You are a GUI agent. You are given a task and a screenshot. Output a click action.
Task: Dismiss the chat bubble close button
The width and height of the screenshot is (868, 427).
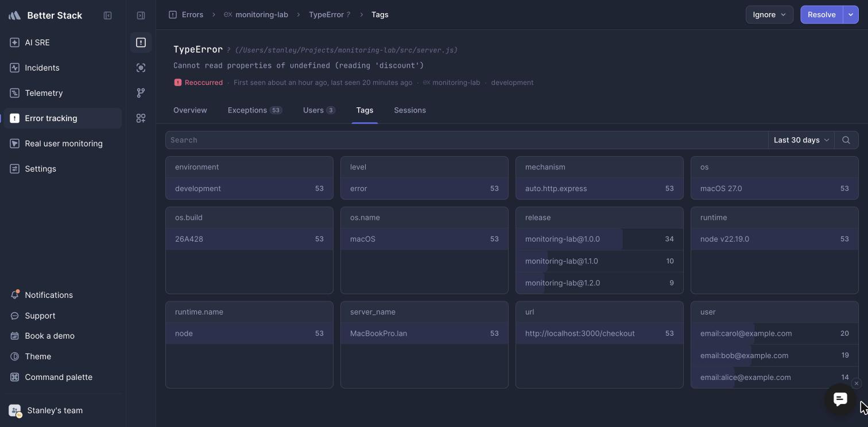(856, 383)
